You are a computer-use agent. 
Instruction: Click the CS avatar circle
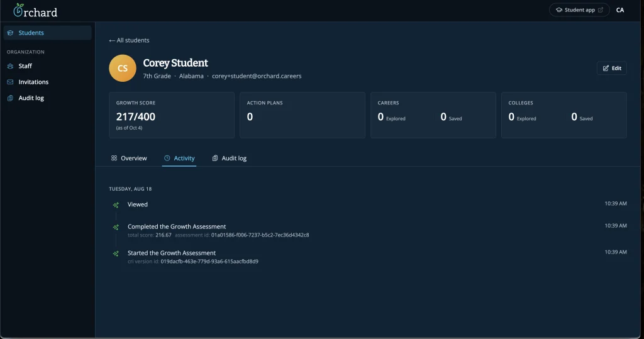click(x=123, y=68)
